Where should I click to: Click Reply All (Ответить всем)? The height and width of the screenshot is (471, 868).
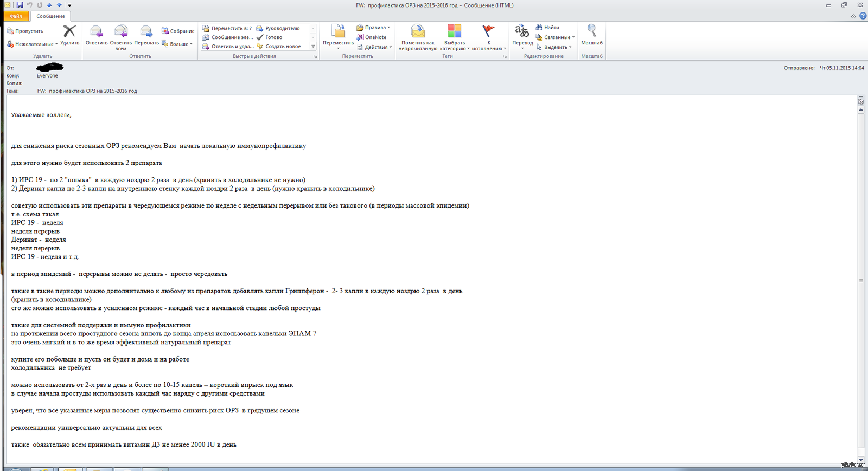point(121,32)
